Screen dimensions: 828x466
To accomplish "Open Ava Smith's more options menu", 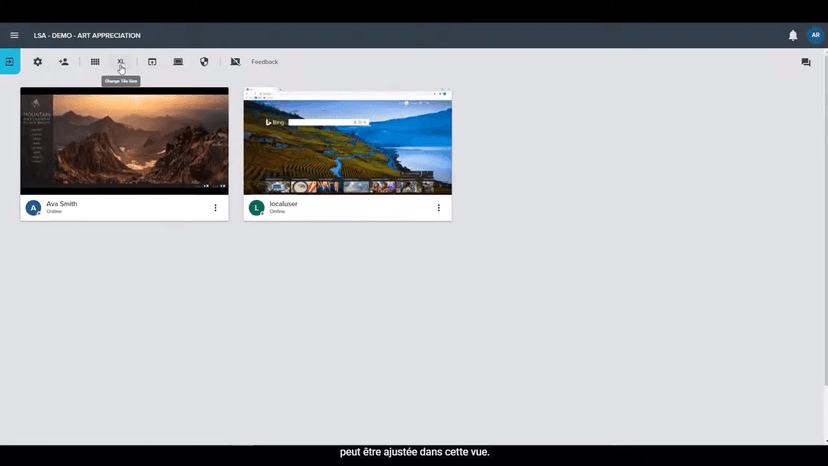I will tap(215, 208).
